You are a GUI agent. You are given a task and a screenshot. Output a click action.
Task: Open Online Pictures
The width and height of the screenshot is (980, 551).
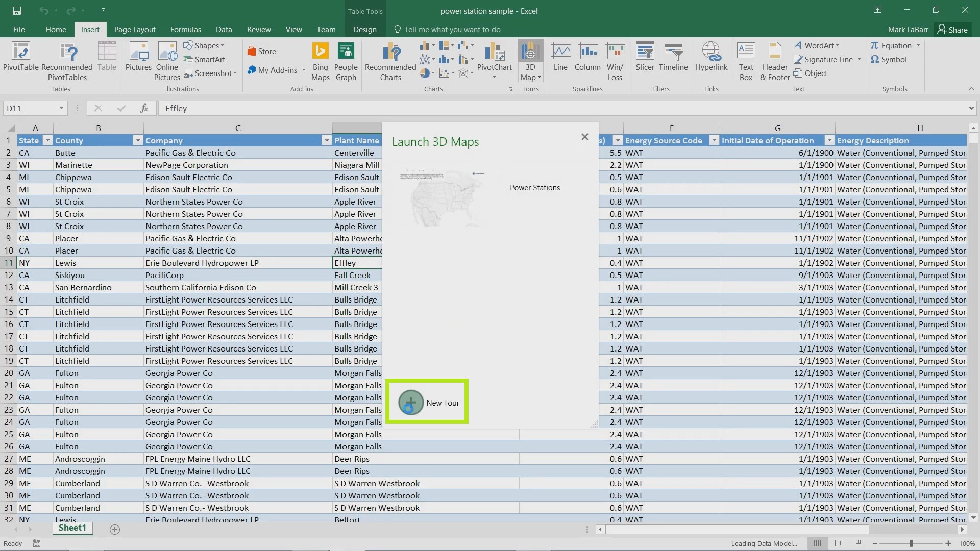tap(167, 61)
